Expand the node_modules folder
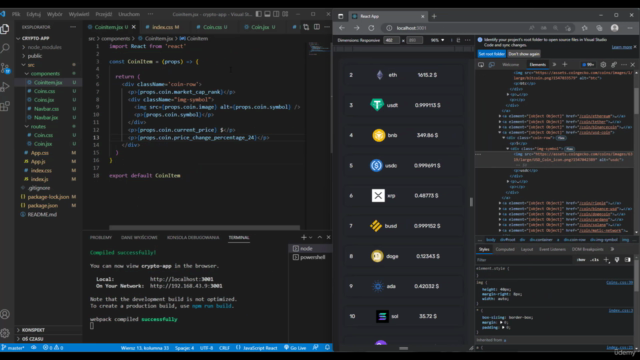 tap(44, 47)
